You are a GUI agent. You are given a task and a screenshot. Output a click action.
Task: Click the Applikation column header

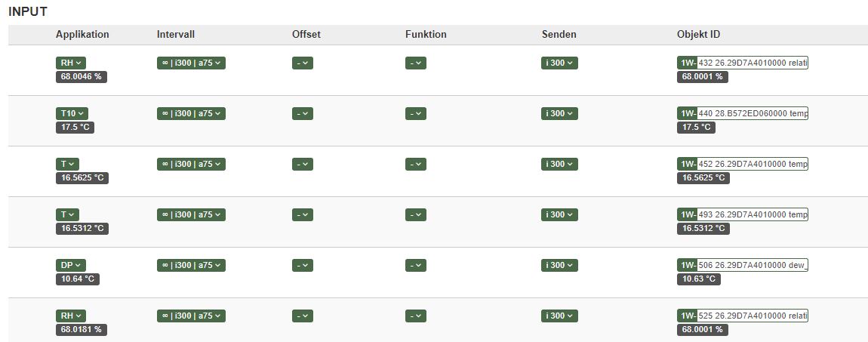tap(82, 34)
